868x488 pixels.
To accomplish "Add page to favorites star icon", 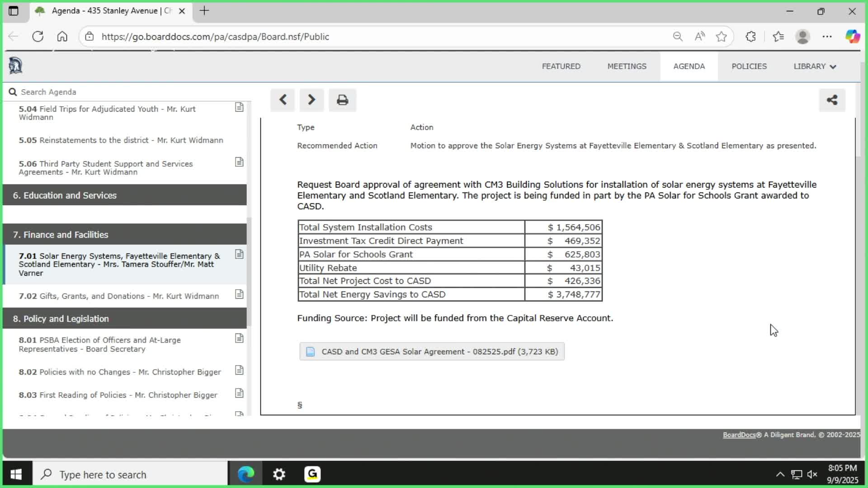I will [x=721, y=37].
